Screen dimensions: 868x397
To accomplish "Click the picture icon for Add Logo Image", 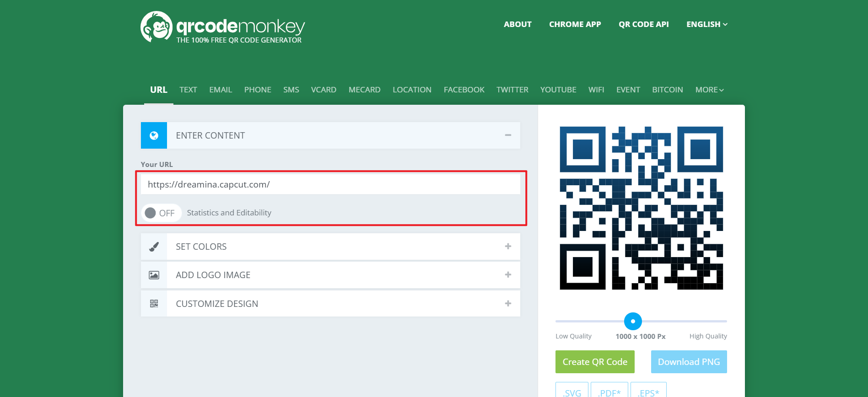I will tap(154, 275).
